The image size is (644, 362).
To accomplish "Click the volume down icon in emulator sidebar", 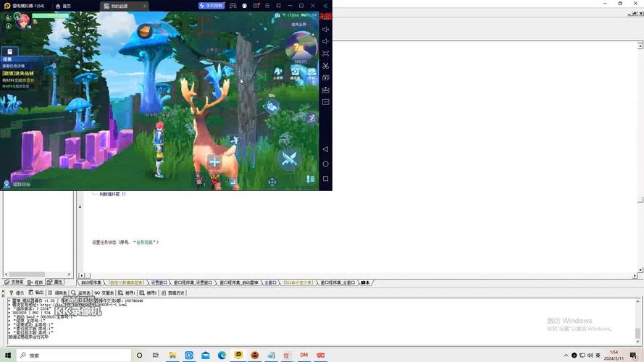I will [x=326, y=41].
